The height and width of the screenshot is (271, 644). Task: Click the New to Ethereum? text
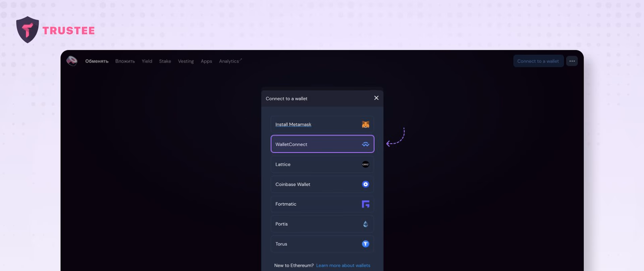tap(294, 265)
